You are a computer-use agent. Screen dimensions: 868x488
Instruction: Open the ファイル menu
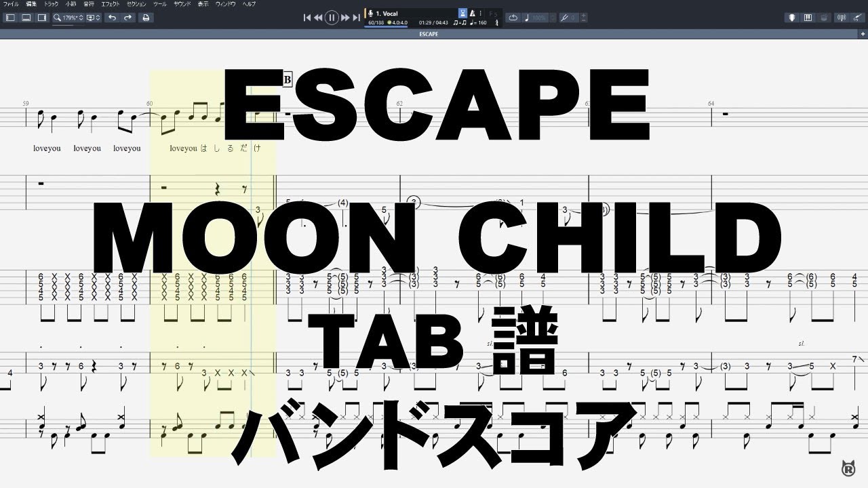[x=11, y=4]
